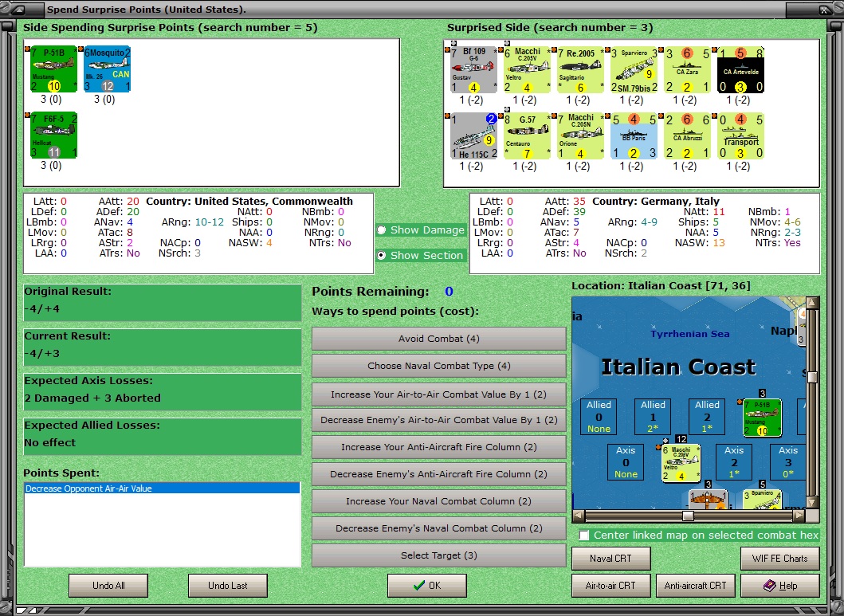
Task: Select the BB Paris battleship counter
Action: tap(634, 136)
